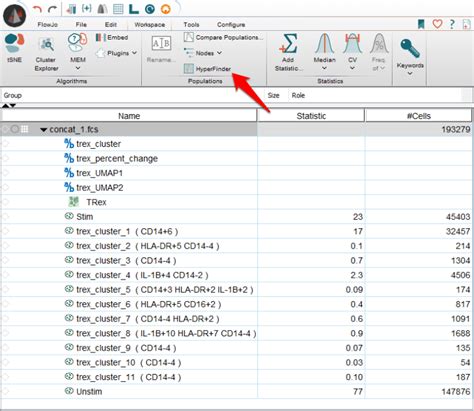Redo the last undone action

(x=52, y=9)
